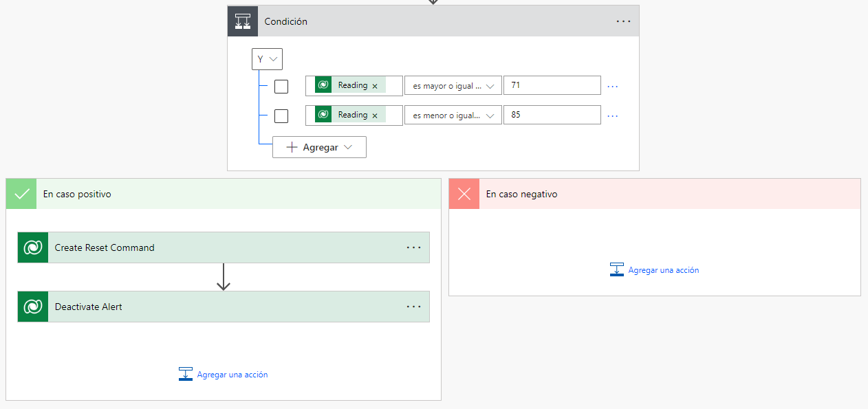Click the green checkmark of En caso positivo
Viewport: 868px width, 409px height.
coord(21,194)
